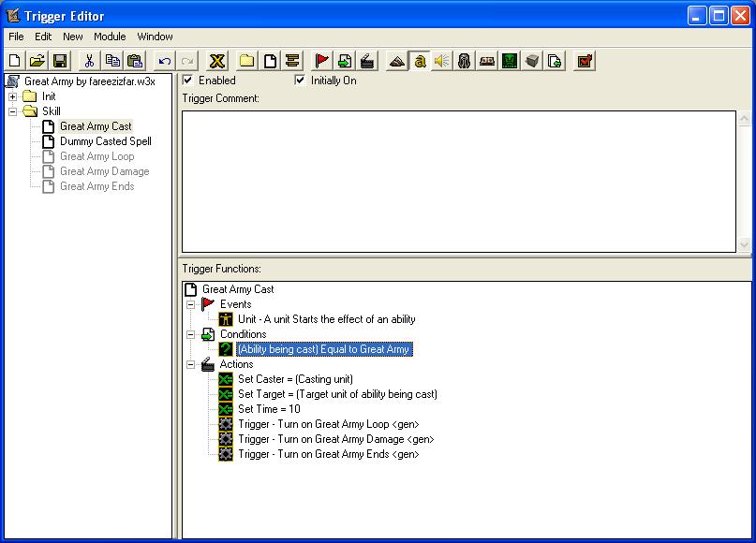Cut the selection with the scissors icon

[x=89, y=61]
